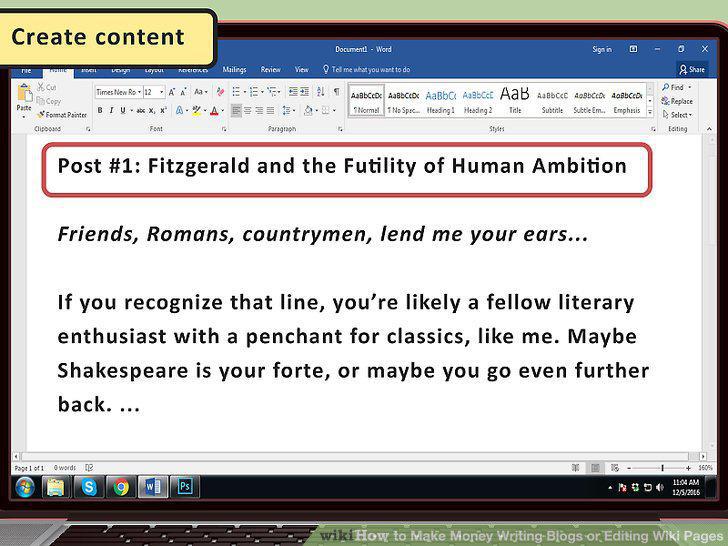The width and height of the screenshot is (728, 546).
Task: Click the Share button
Action: [692, 70]
